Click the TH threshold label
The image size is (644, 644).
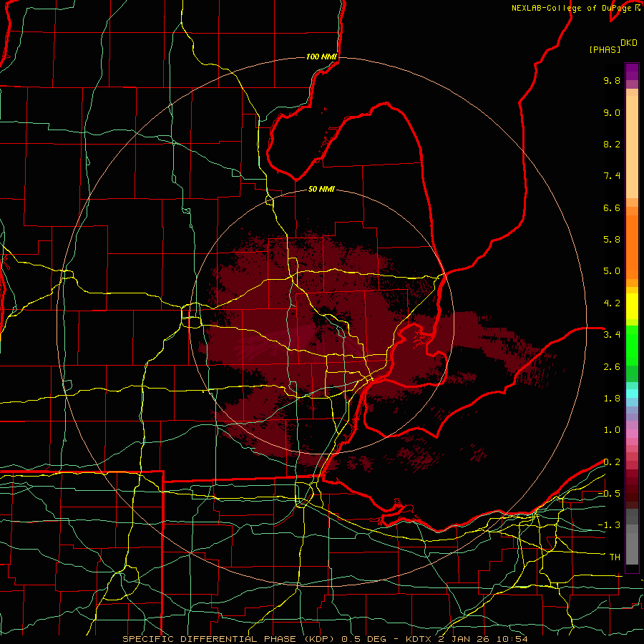(x=615, y=557)
